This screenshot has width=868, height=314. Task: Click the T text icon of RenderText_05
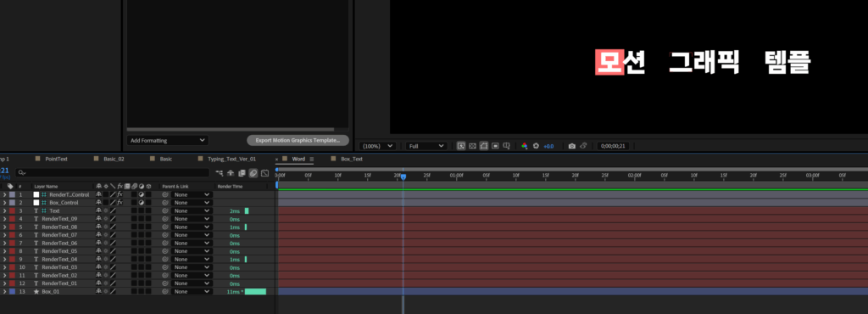[x=36, y=251]
